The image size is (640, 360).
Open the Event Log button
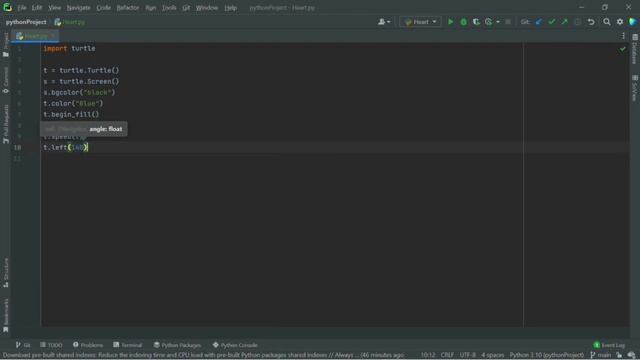coord(609,345)
